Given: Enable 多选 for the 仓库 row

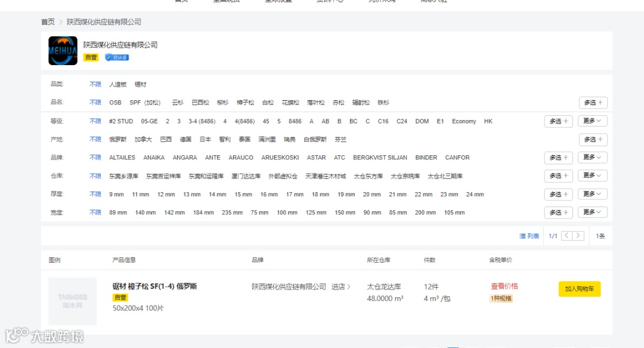Looking at the screenshot, I should tap(559, 176).
